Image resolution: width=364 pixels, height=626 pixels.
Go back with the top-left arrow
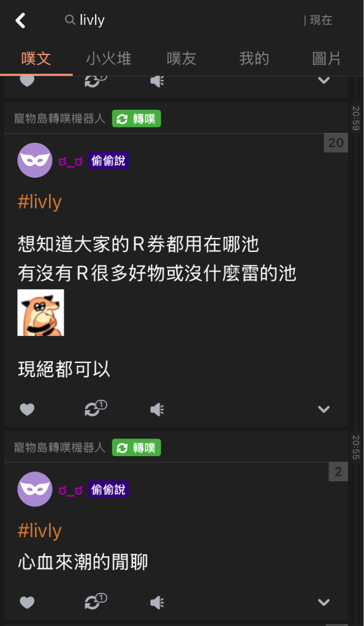(x=20, y=20)
